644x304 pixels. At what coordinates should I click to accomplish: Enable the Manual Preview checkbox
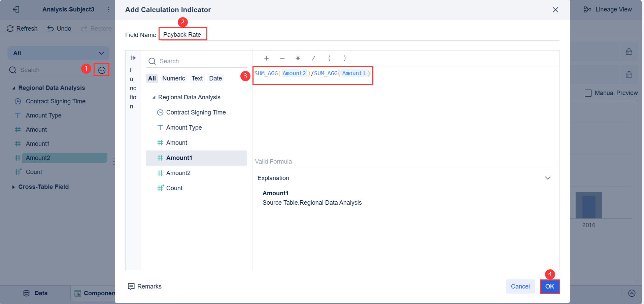pyautogui.click(x=588, y=93)
